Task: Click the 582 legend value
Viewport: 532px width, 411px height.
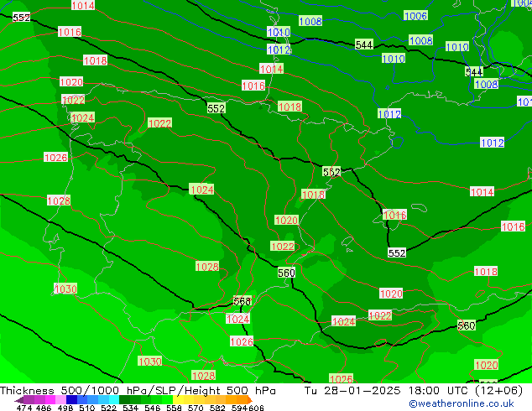Action: 217,408
